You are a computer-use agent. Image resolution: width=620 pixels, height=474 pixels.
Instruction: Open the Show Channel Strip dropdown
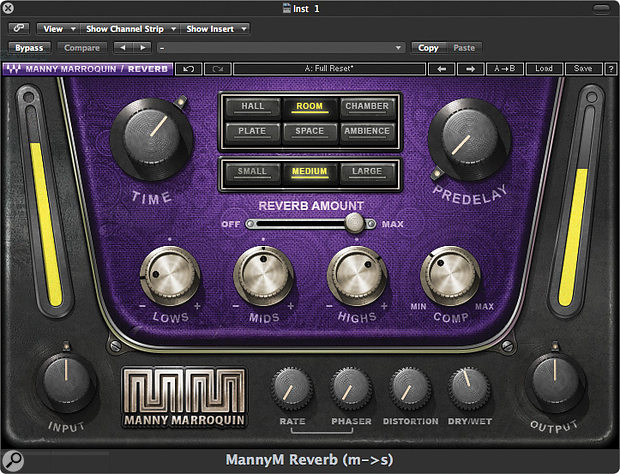pos(130,29)
